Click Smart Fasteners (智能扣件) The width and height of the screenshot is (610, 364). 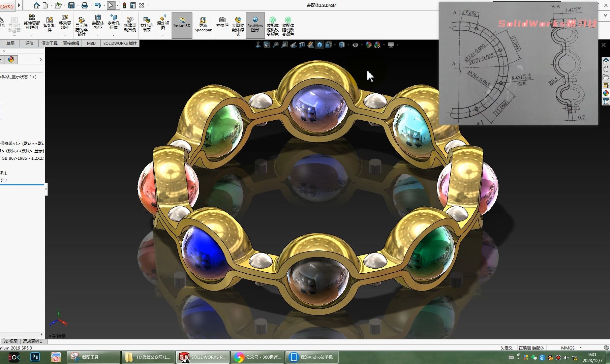coord(49,24)
